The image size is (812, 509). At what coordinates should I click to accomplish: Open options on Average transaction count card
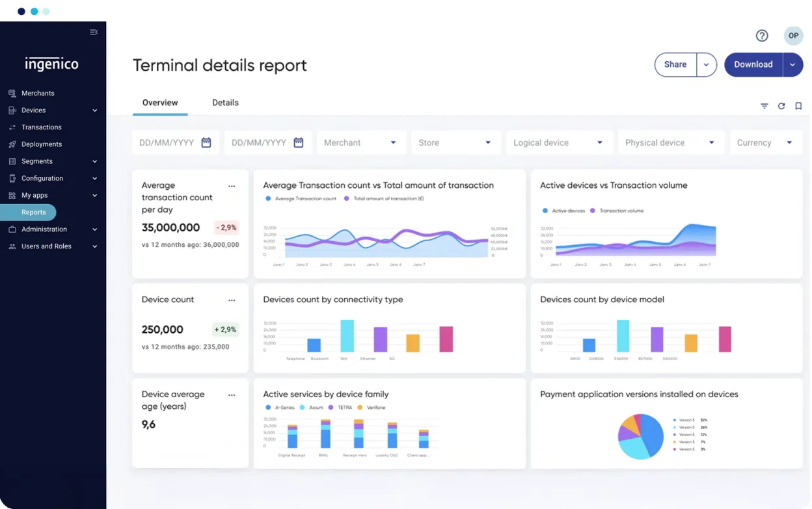[x=232, y=186]
